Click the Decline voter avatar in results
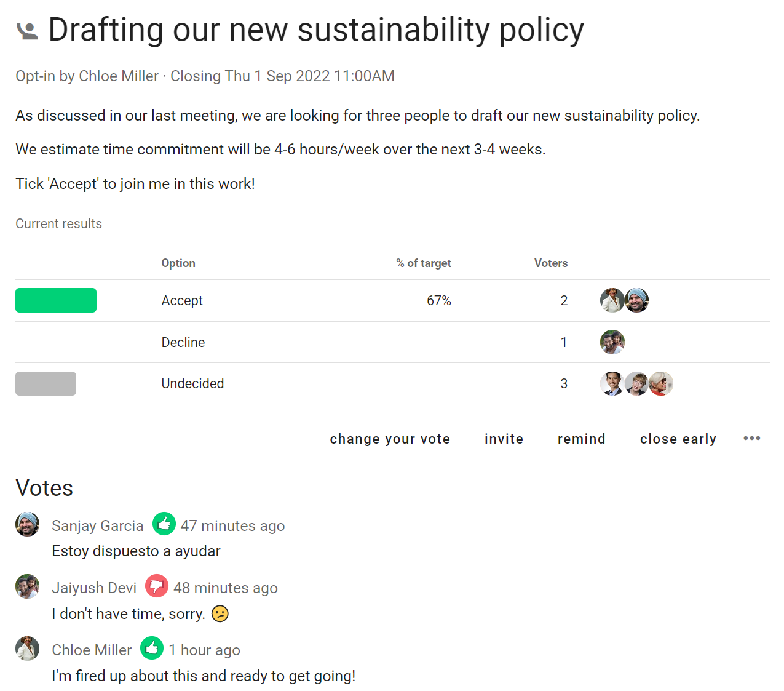 click(x=612, y=342)
